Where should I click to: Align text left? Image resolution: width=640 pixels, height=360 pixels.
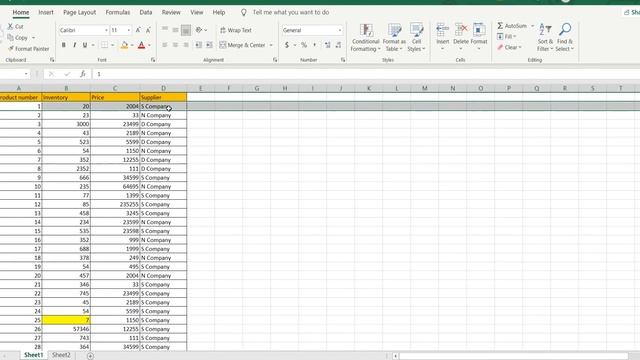[165, 45]
